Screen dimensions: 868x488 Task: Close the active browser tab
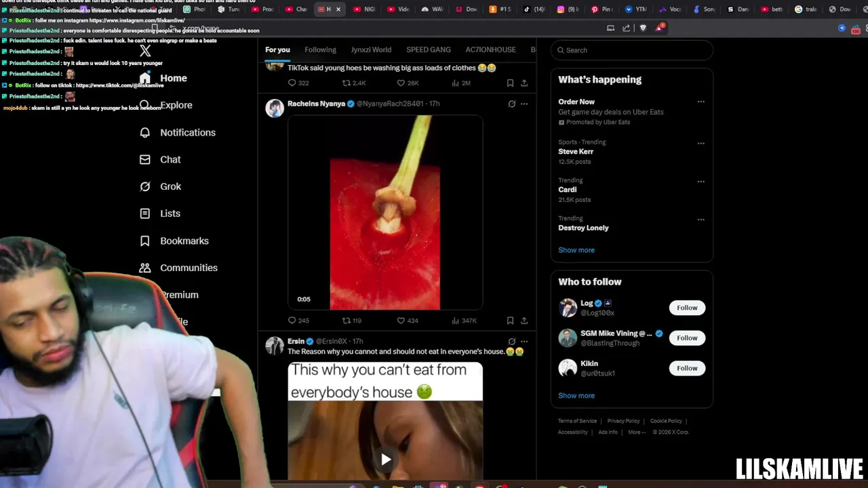point(338,9)
